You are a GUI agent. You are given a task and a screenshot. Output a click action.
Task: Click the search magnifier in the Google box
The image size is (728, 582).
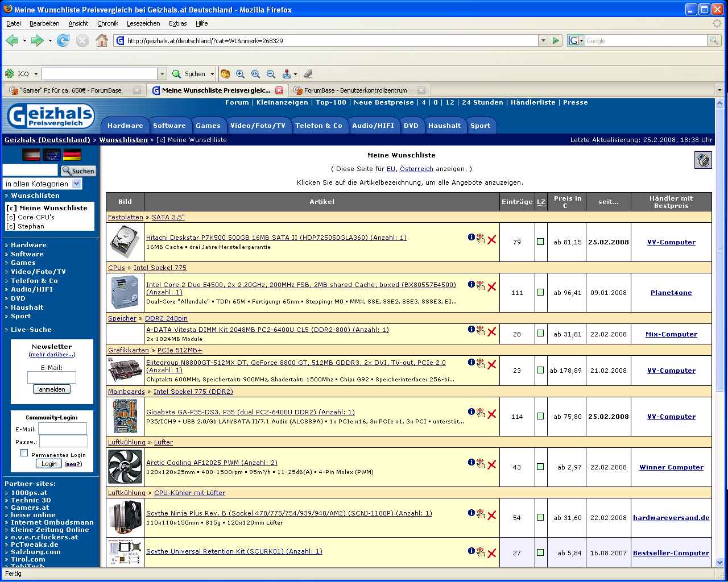(714, 40)
